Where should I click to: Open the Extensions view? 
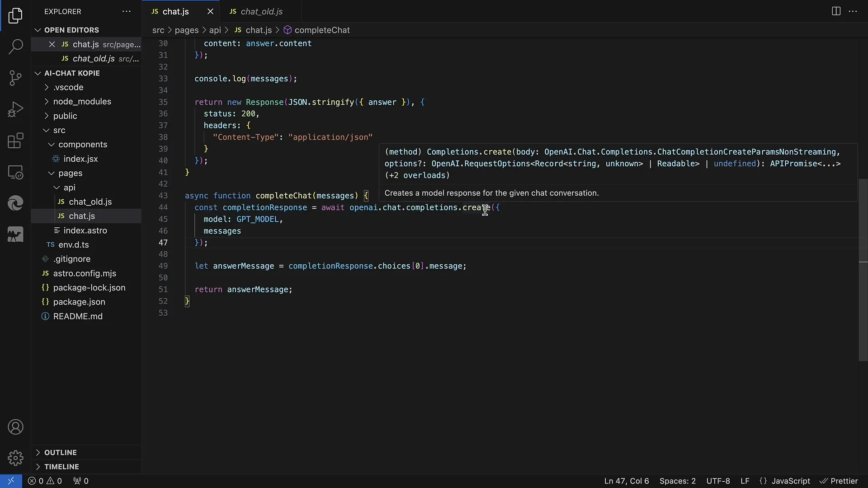click(x=15, y=141)
